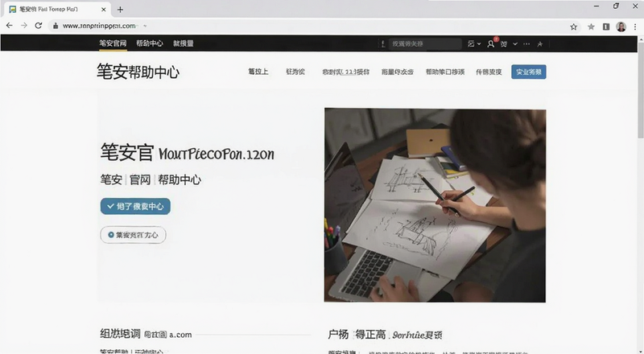The image size is (644, 354).
Task: Close the current browser tab
Action: (104, 10)
